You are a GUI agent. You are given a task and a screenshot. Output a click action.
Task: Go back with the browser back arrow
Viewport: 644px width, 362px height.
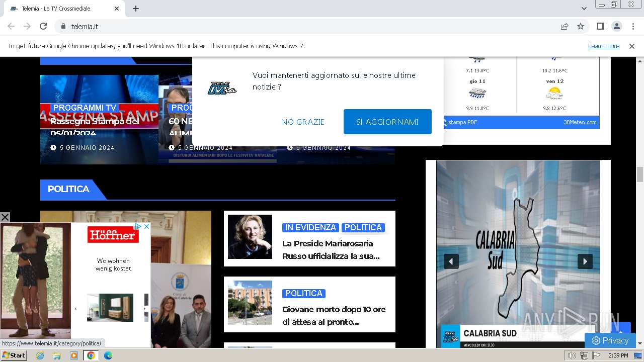(11, 26)
